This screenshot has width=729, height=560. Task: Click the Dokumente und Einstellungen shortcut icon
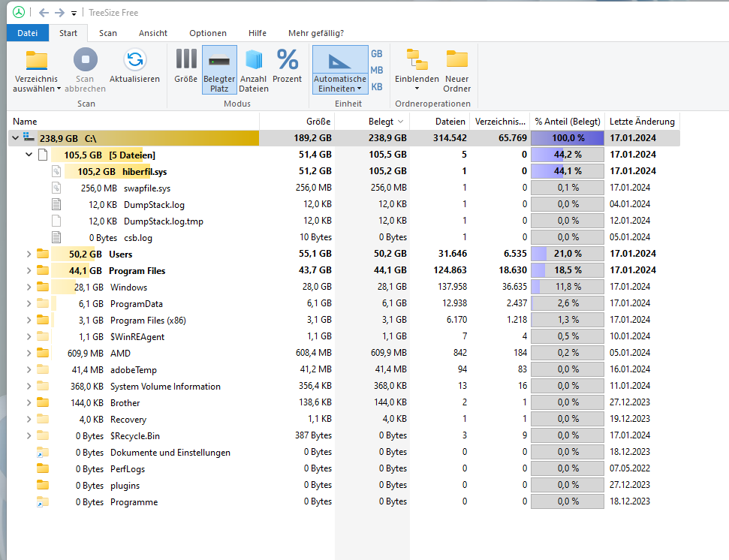coord(43,452)
